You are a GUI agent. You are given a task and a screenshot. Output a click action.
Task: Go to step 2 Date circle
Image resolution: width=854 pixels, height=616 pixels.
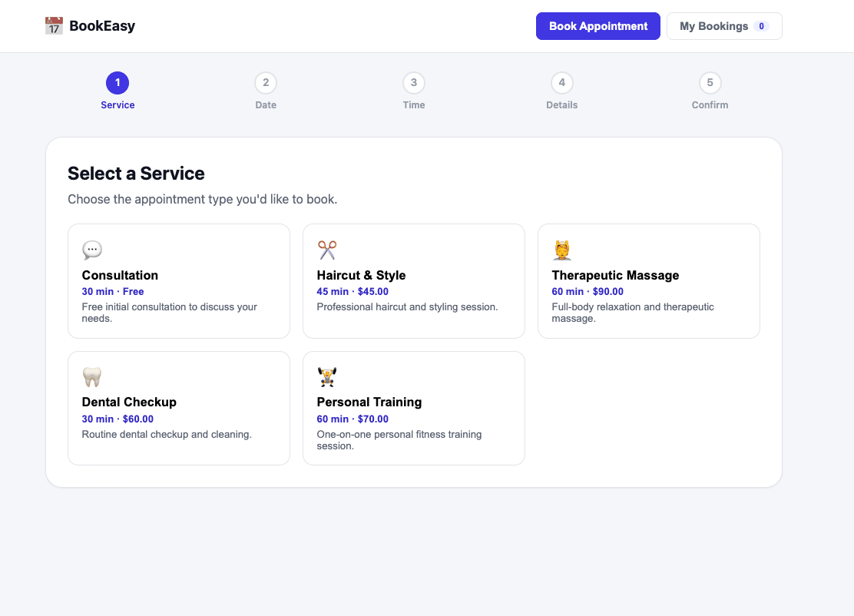click(266, 83)
